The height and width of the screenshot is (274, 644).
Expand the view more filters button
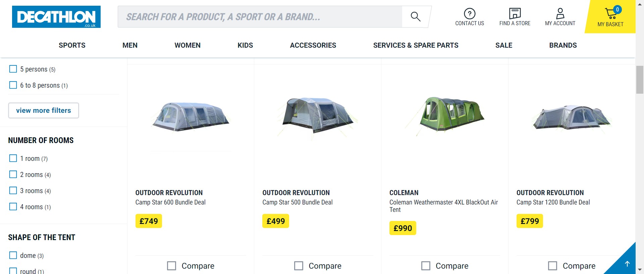44,110
